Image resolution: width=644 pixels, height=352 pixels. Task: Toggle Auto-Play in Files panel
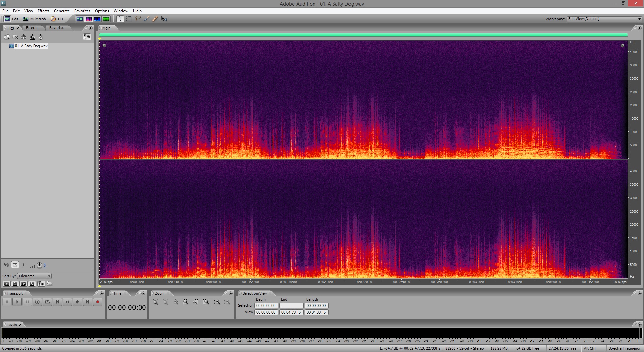[x=6, y=265]
